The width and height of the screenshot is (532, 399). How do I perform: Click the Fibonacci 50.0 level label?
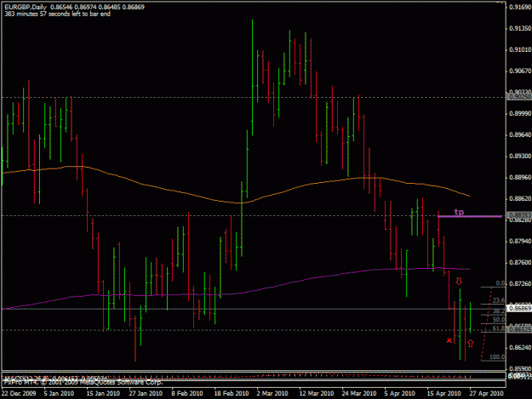point(499,320)
